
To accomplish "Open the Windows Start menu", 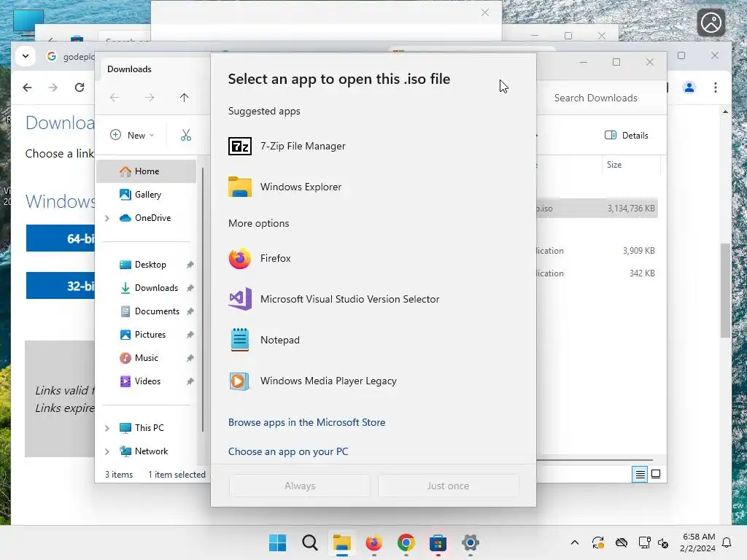I will [278, 542].
